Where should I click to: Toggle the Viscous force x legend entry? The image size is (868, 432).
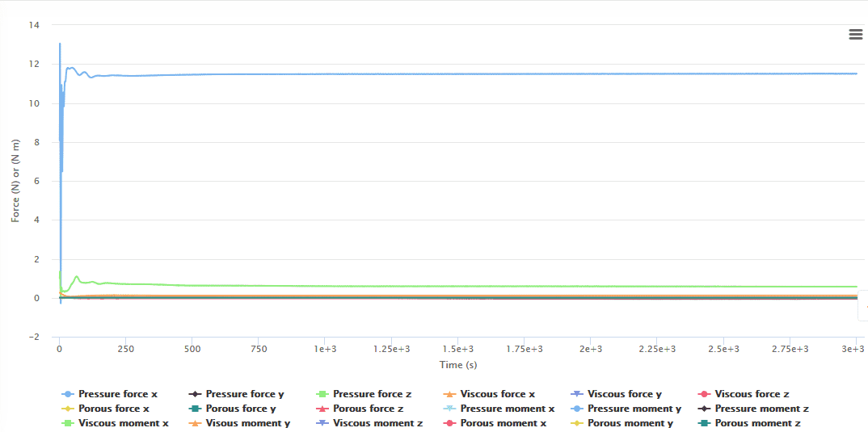pos(489,394)
